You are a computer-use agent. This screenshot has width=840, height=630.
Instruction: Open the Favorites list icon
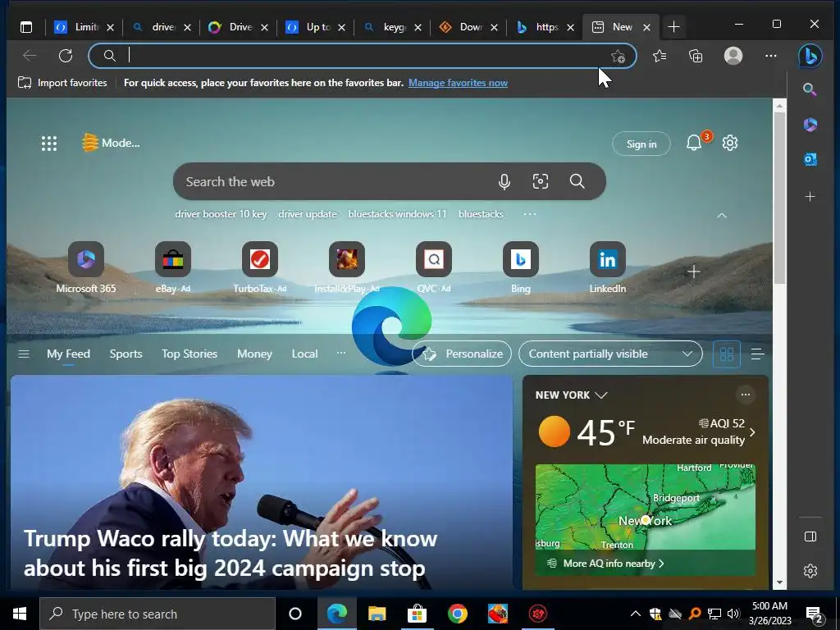[x=660, y=56]
